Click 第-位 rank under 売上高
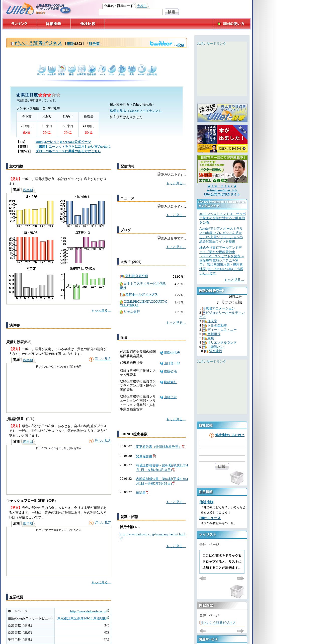 click(x=26, y=132)
